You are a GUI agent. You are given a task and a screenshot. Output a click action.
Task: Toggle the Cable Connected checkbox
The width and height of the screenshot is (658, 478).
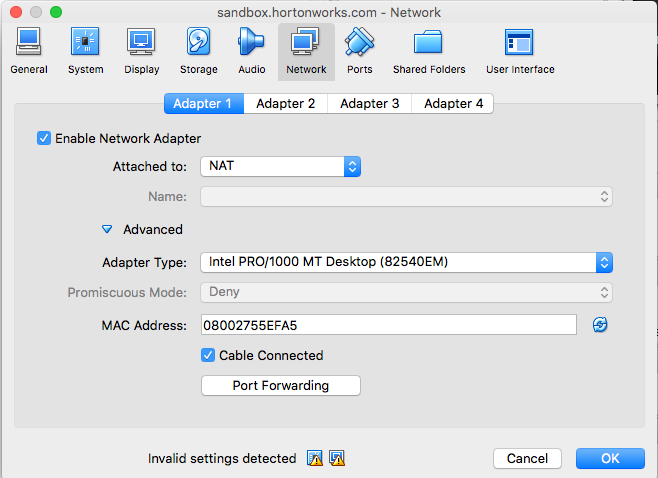tap(208, 355)
